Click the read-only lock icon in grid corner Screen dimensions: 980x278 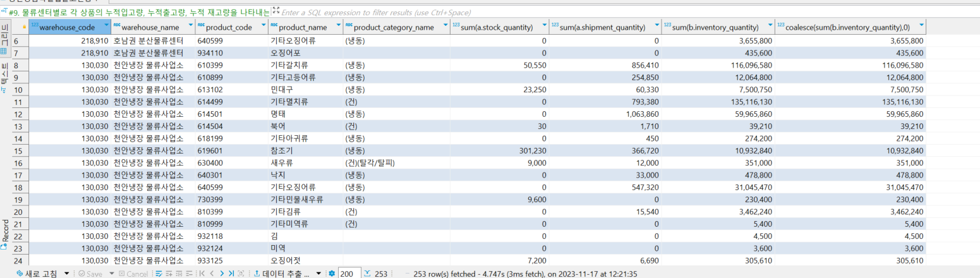(x=25, y=27)
